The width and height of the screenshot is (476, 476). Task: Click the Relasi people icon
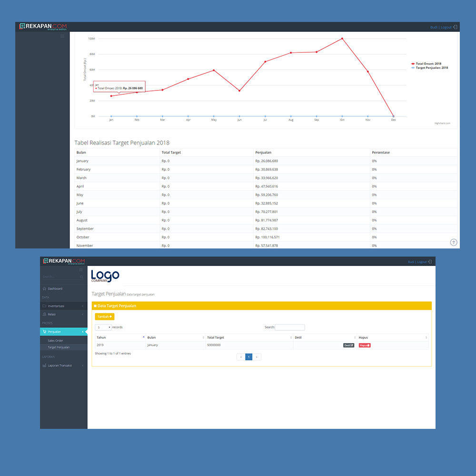44,314
